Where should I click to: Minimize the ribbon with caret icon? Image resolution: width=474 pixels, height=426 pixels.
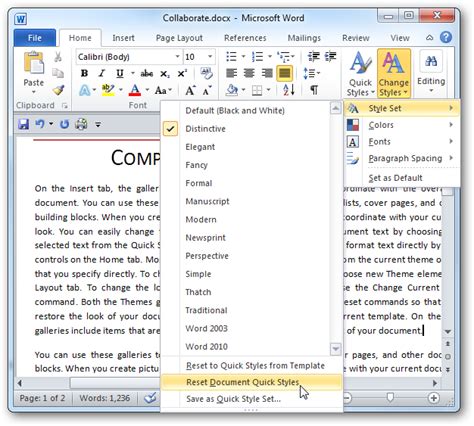click(430, 38)
